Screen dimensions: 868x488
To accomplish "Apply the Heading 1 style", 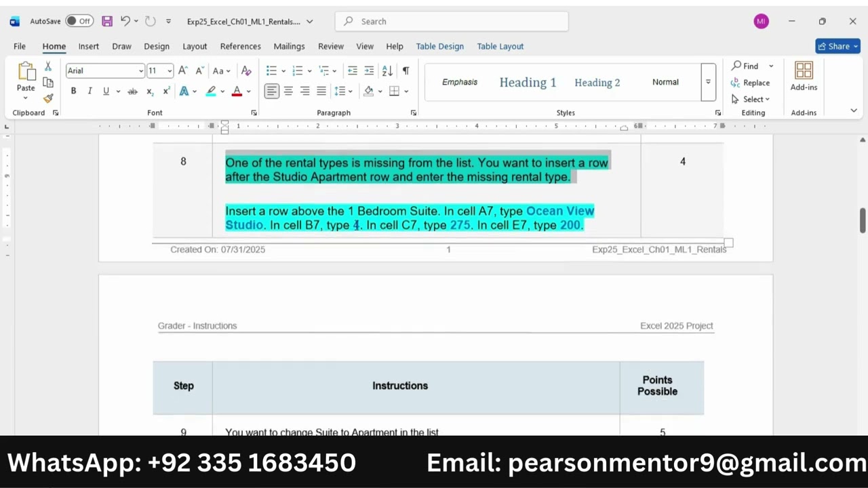I will 528,82.
